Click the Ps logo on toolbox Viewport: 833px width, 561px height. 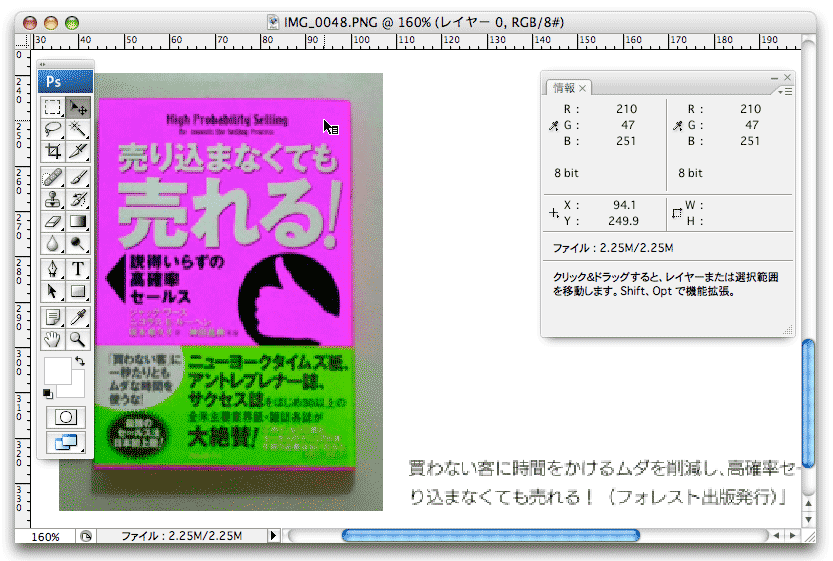pyautogui.click(x=65, y=81)
